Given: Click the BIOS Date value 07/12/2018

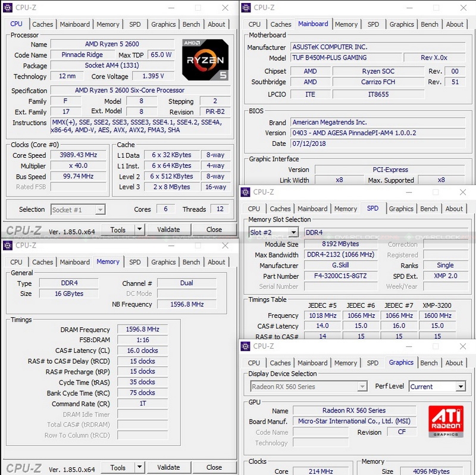Looking at the screenshot, I should tap(378, 143).
